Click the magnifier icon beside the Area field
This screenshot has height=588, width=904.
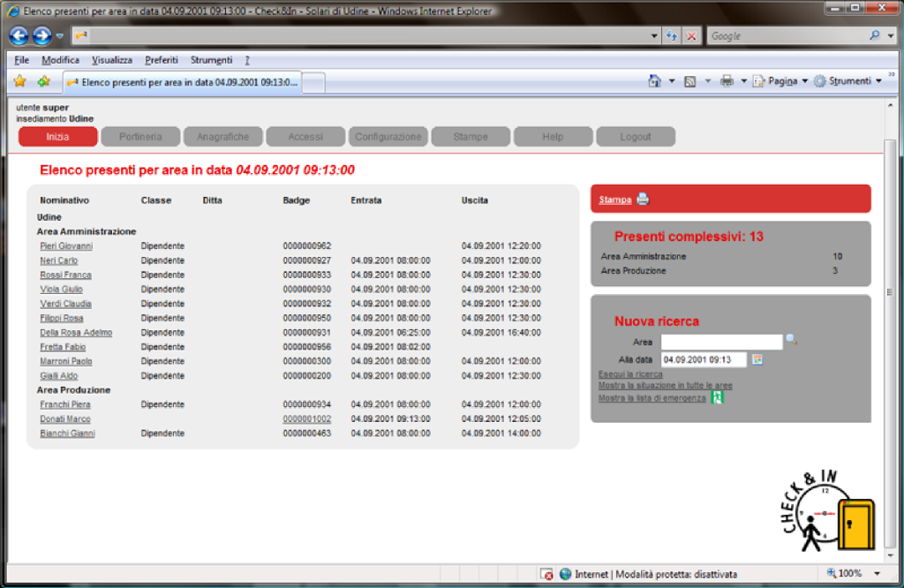coord(791,341)
